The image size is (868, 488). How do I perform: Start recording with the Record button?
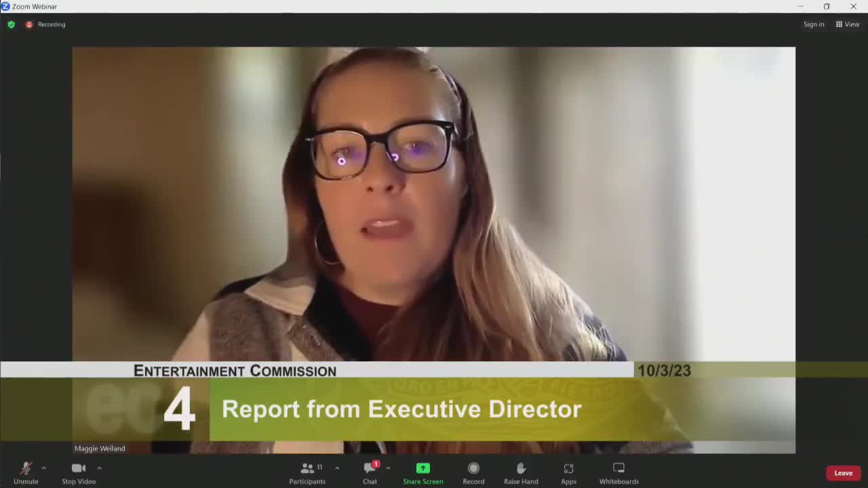[x=473, y=472]
